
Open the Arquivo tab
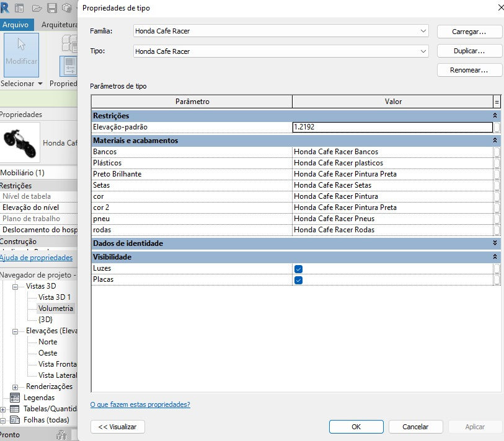(15, 24)
